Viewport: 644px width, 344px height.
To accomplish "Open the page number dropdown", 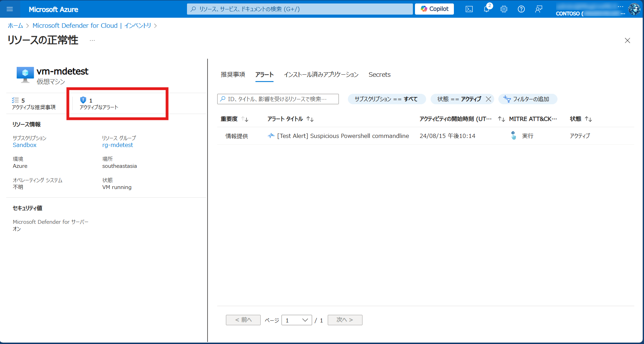I will [296, 320].
